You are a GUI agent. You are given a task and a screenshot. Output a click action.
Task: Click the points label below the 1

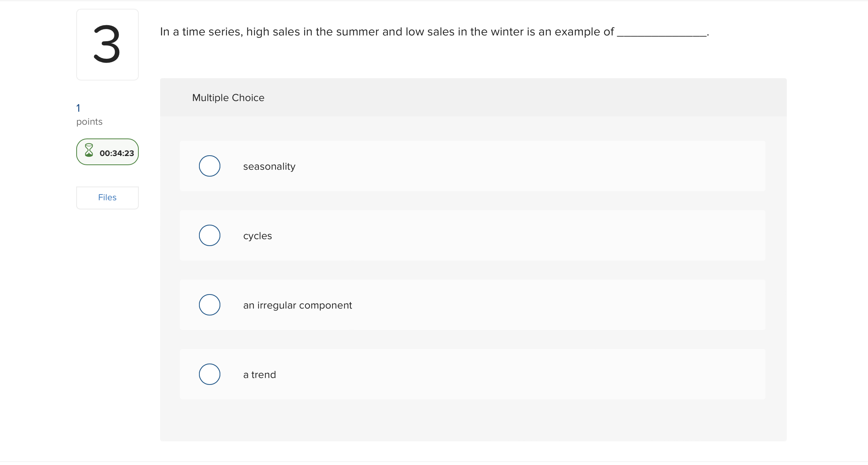coord(89,122)
